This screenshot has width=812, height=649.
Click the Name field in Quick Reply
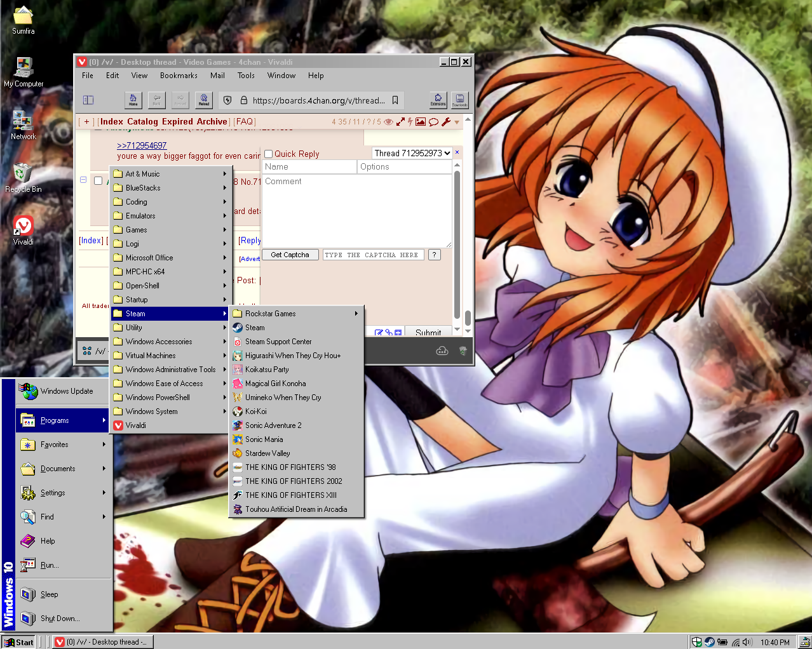[x=309, y=166]
